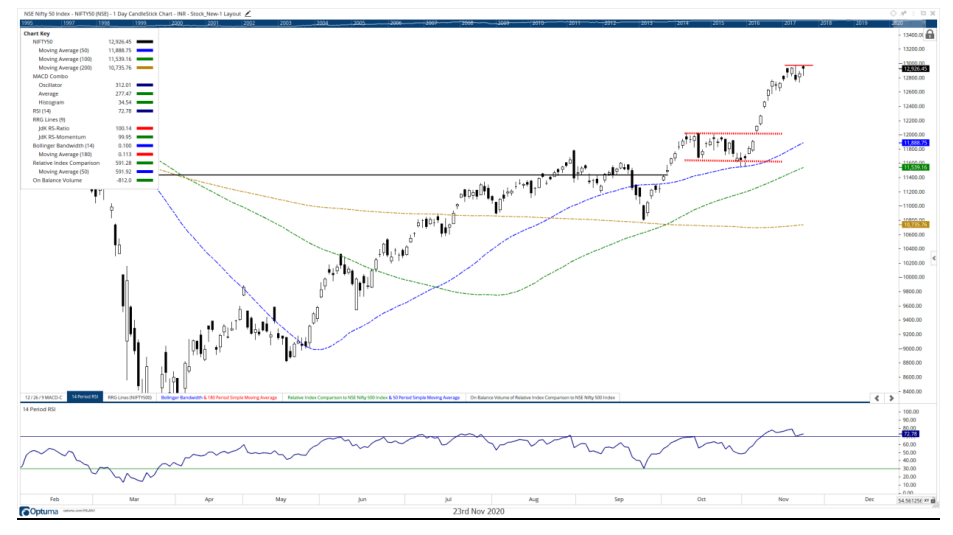Click Moving Average (200) gold swatch
This screenshot has height=535, width=953.
coord(146,67)
